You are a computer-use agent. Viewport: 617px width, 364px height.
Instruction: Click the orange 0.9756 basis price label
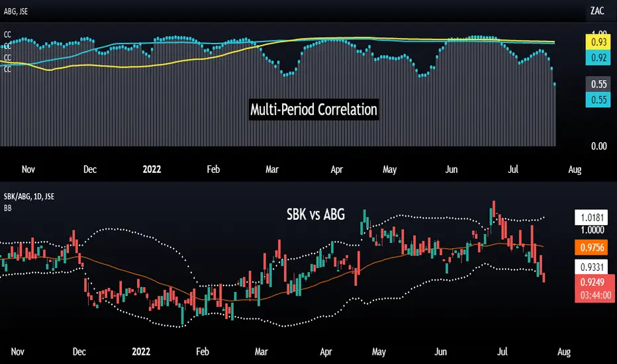pyautogui.click(x=591, y=248)
